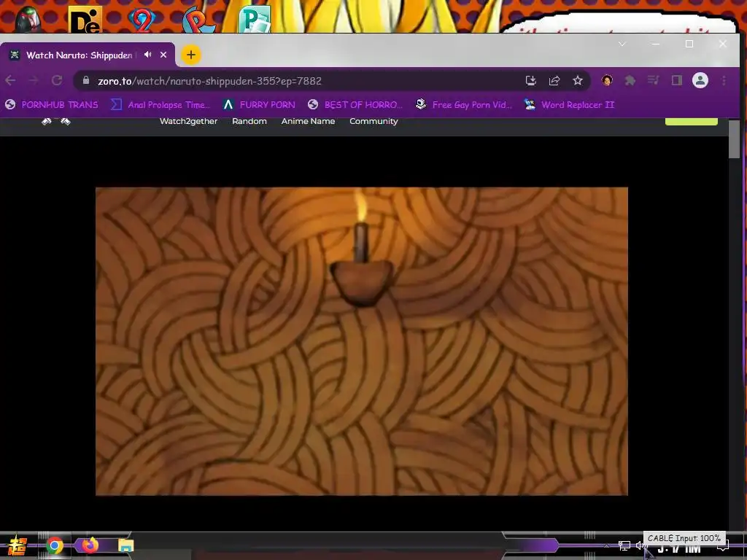Viewport: 747px width, 560px height.
Task: Bookmark this page with the star icon
Action: [578, 80]
